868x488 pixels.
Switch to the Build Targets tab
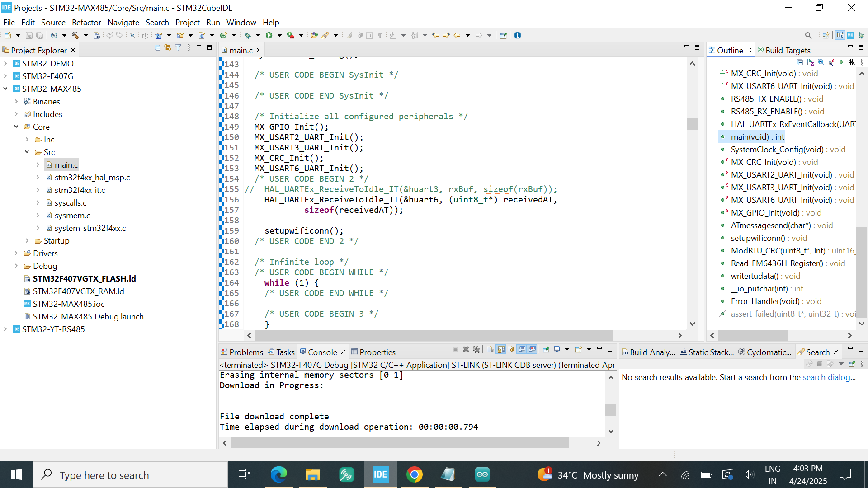click(x=784, y=50)
